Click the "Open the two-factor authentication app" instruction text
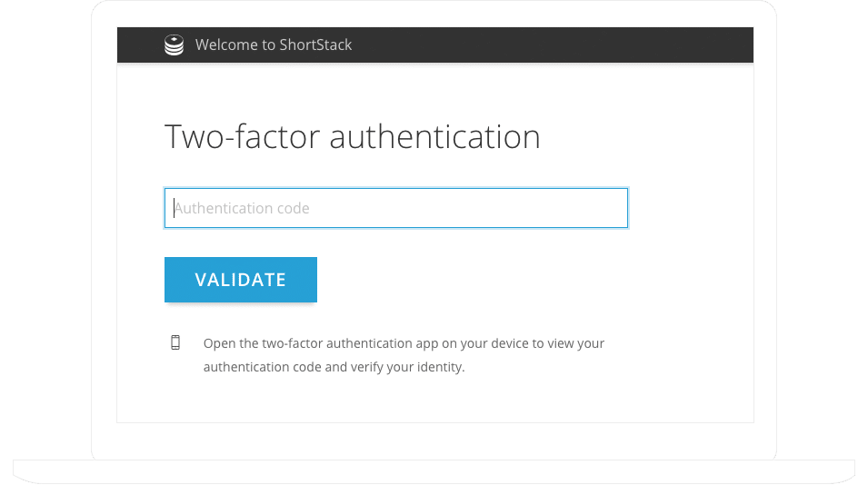Image resolution: width=868 pixels, height=485 pixels. coord(404,355)
